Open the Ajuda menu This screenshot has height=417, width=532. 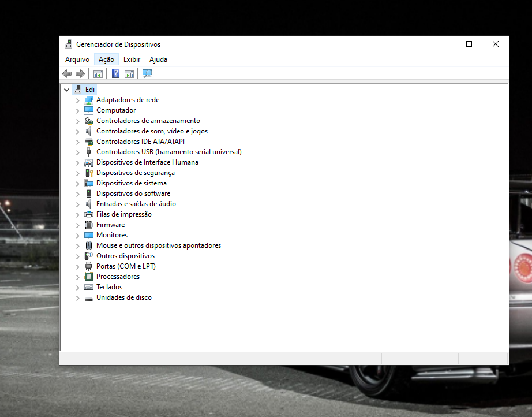(x=158, y=59)
